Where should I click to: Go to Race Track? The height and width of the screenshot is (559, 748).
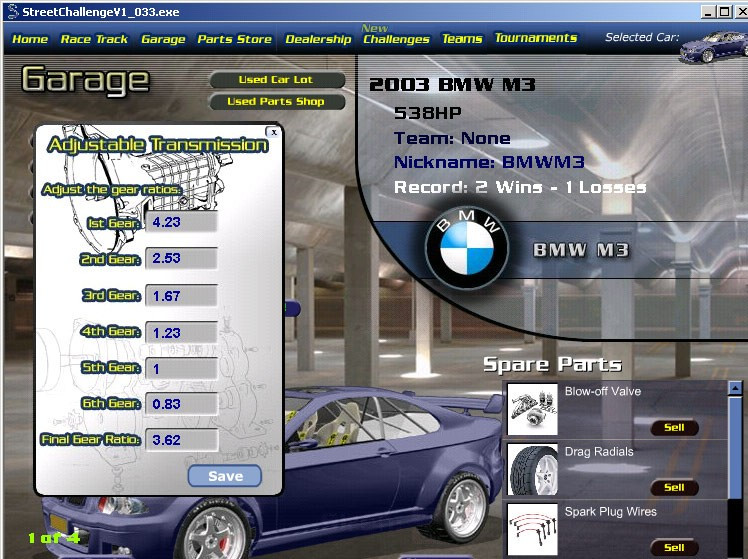pyautogui.click(x=94, y=39)
